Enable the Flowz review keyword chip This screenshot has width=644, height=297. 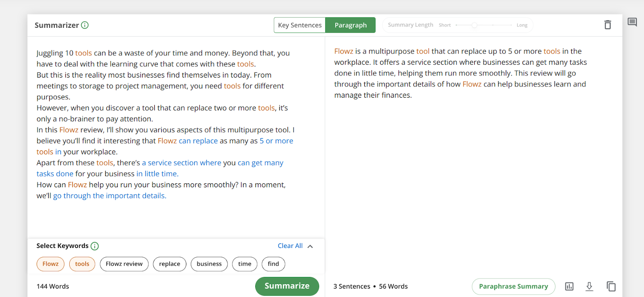pyautogui.click(x=124, y=264)
